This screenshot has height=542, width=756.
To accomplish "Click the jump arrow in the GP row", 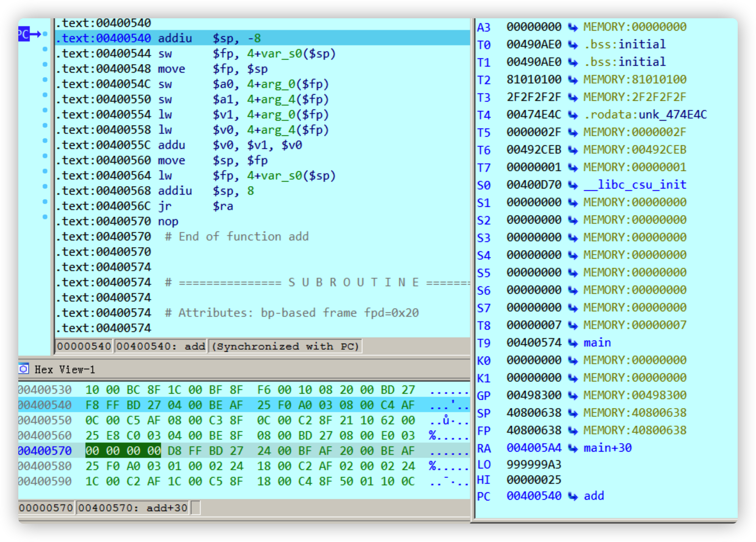I will 573,396.
